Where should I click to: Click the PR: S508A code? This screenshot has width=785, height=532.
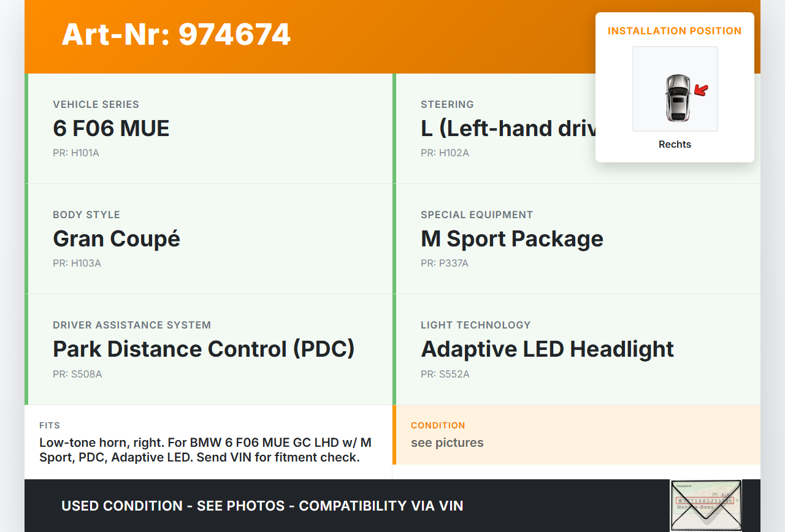(77, 374)
